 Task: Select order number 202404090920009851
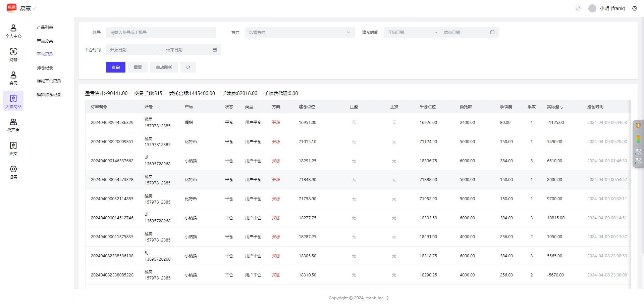112,142
